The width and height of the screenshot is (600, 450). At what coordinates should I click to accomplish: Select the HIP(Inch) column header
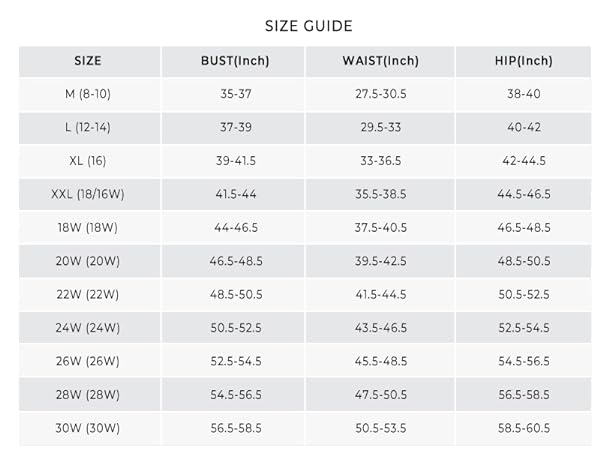tap(524, 61)
